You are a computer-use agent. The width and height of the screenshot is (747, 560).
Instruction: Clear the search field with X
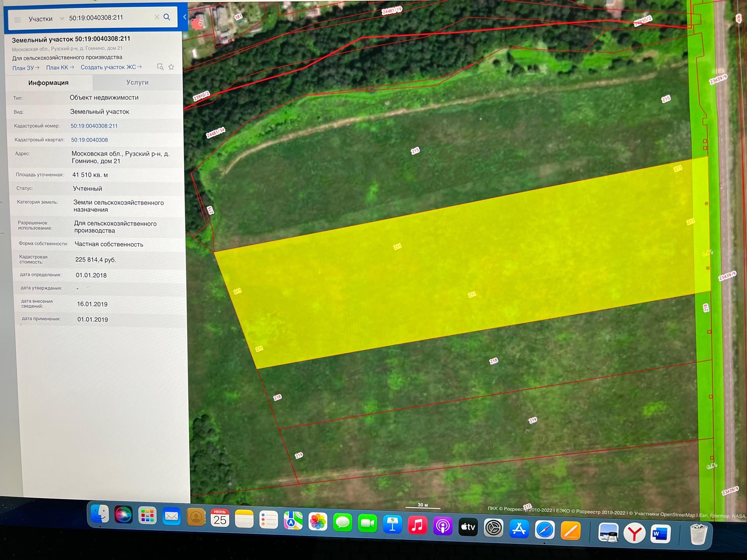coord(157,17)
